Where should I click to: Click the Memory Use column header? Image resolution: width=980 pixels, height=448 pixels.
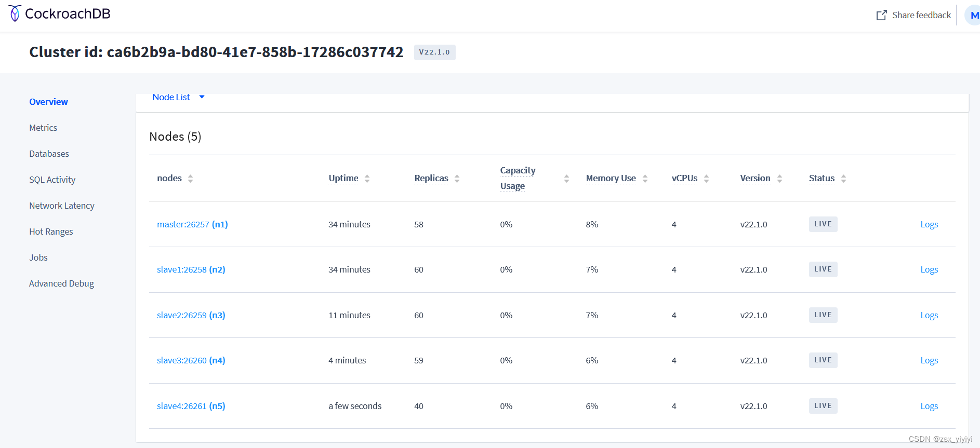tap(611, 178)
